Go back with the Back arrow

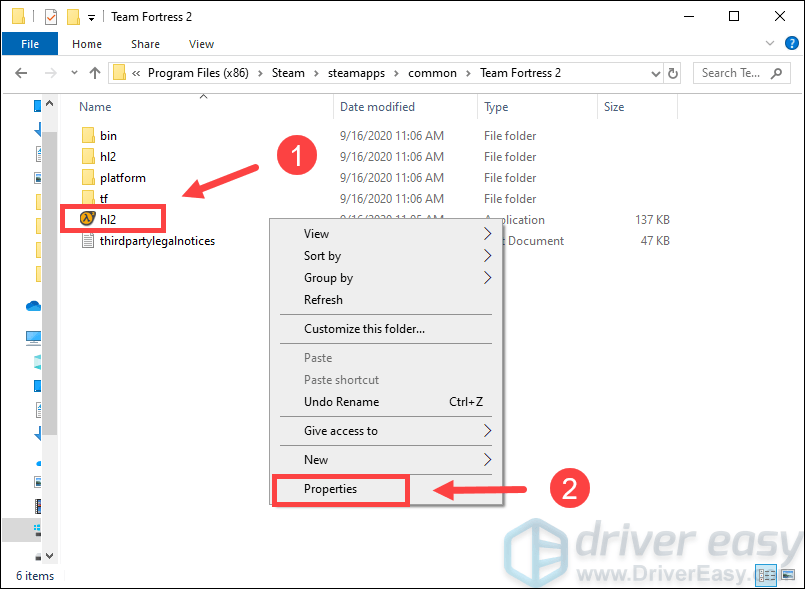(21, 73)
